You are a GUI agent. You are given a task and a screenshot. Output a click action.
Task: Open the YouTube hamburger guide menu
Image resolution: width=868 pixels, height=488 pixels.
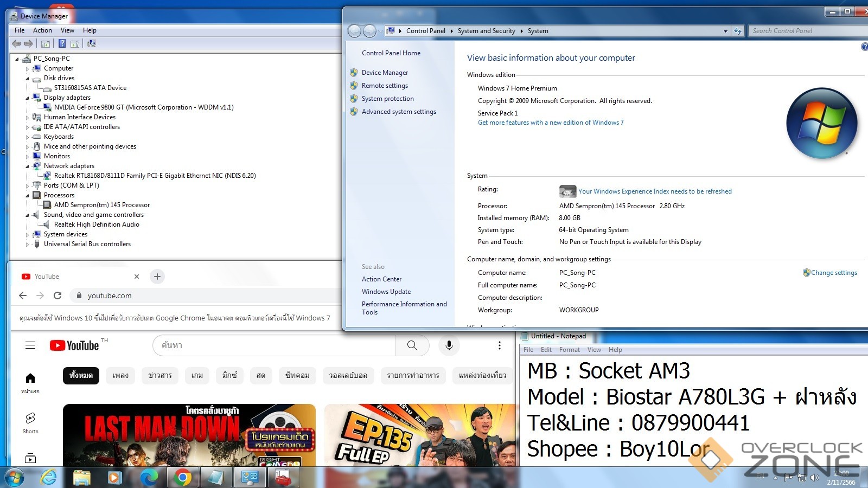(30, 345)
